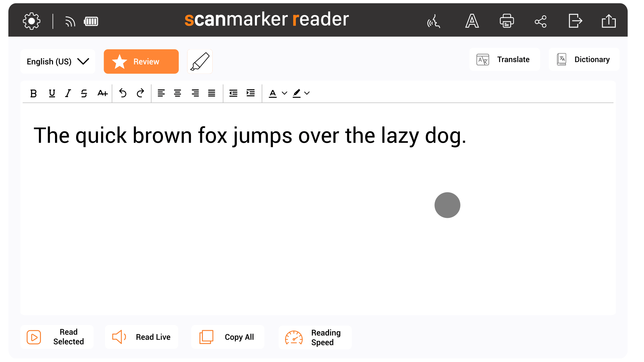Click the Read Selected playback icon
Screen dimensions: 644x362
34,337
